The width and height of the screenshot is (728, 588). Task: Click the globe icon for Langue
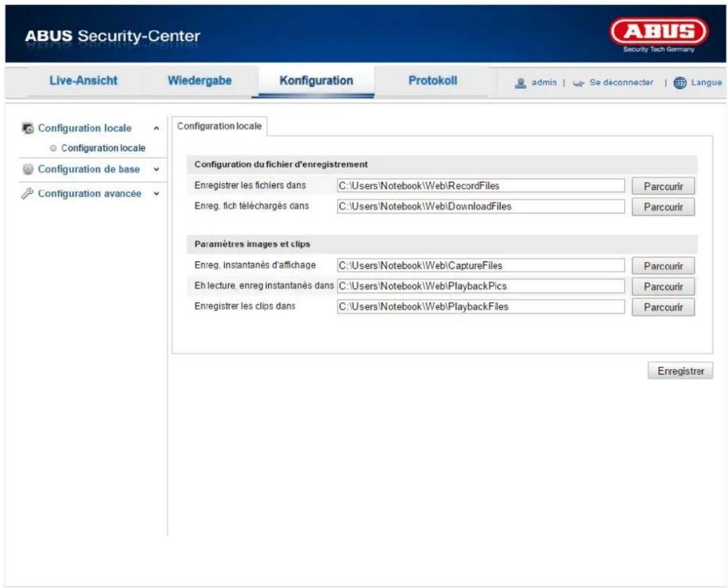point(680,83)
